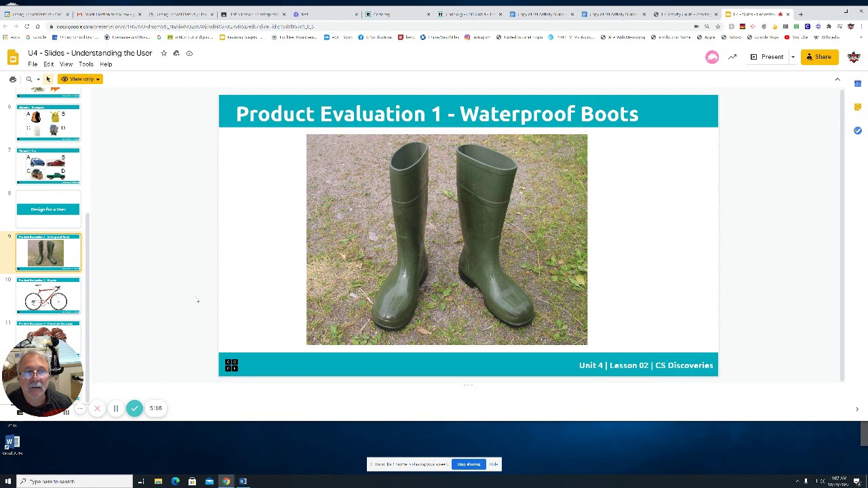Open the Edit menu

[x=49, y=64]
